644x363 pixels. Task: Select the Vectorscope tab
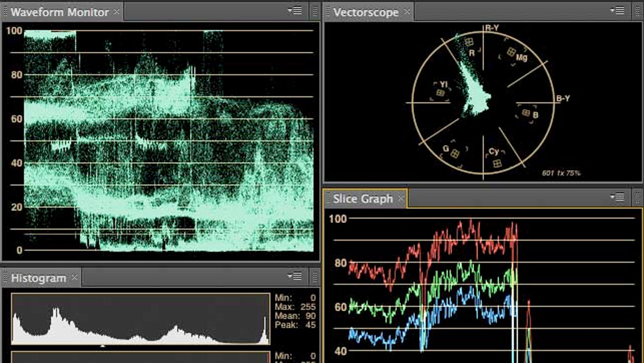coord(369,12)
